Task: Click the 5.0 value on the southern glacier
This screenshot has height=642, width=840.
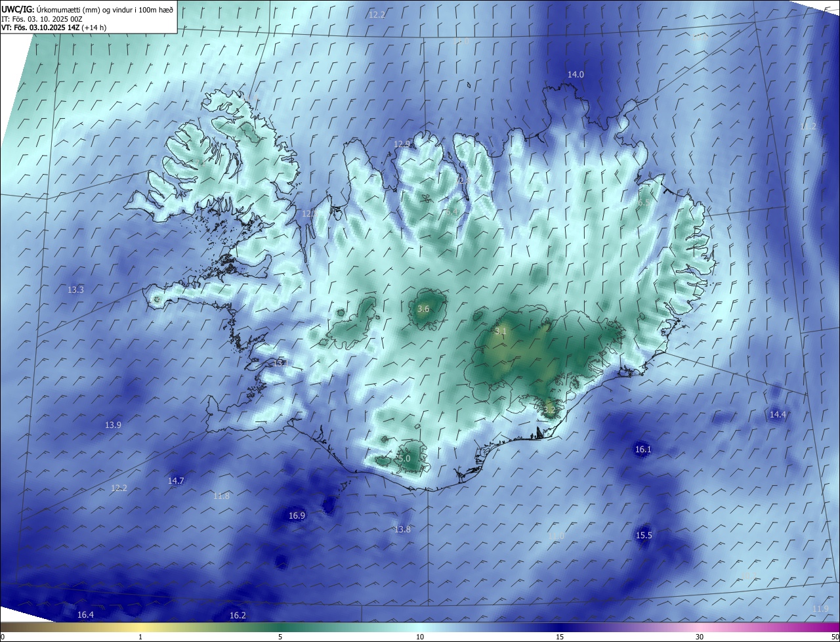Action: click(404, 459)
